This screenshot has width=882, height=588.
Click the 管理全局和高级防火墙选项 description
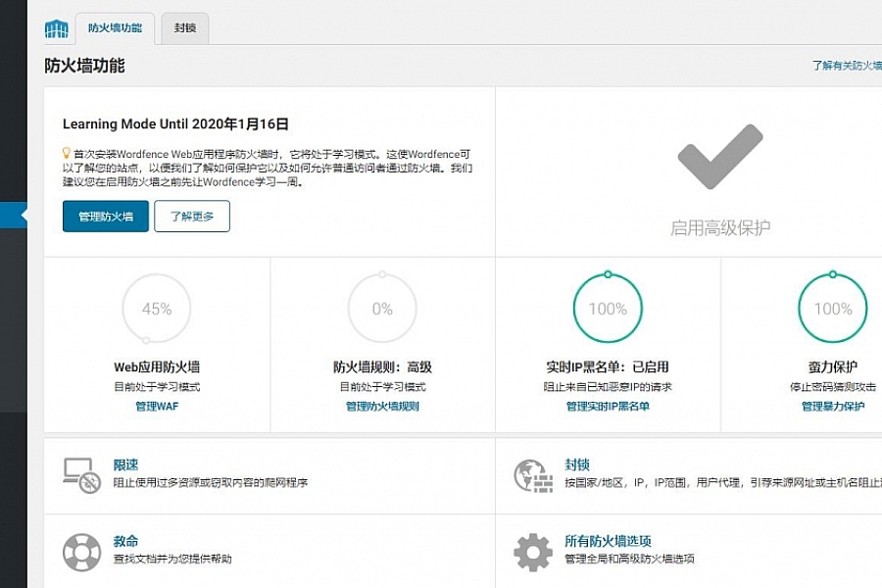pyautogui.click(x=629, y=559)
